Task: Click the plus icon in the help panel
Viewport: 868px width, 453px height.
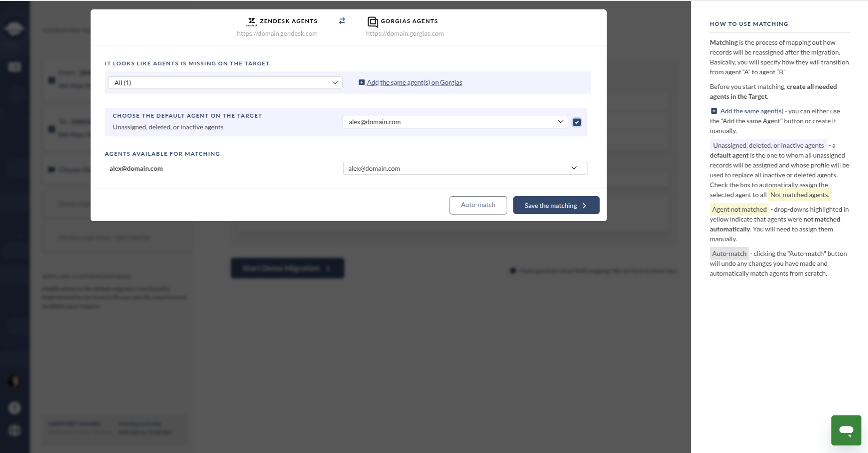Action: click(714, 111)
